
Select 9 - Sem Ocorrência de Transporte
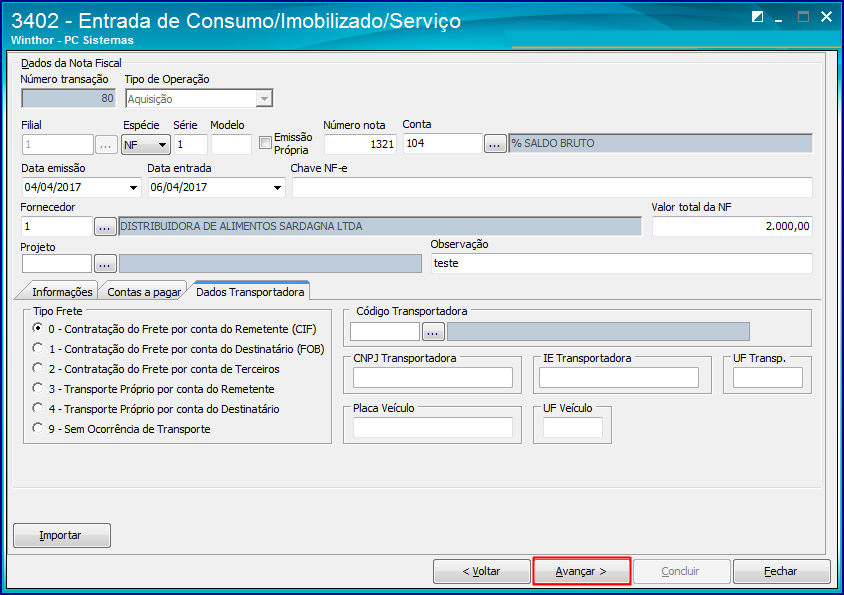click(x=37, y=428)
